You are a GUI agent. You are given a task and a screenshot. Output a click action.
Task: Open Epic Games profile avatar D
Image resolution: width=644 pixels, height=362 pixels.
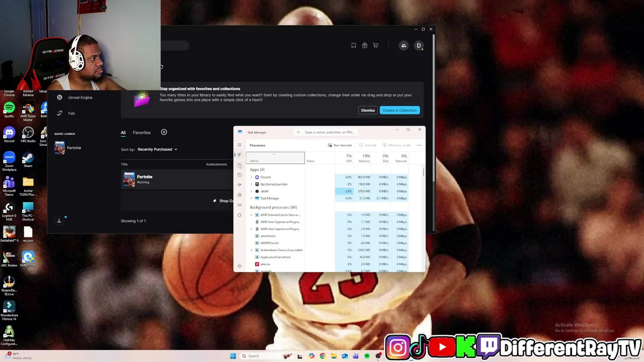419,46
